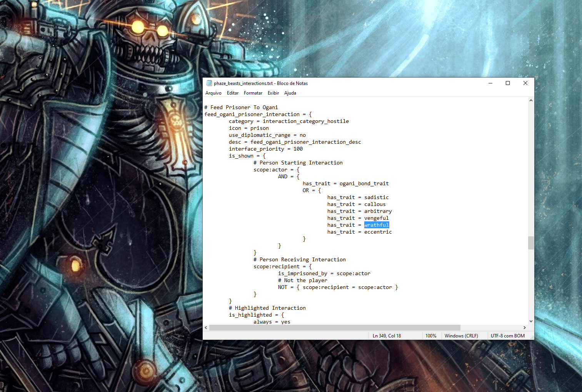Click the 'is_imprisoned_by = scope:actor' line
Image resolution: width=582 pixels, height=392 pixels.
324,274
